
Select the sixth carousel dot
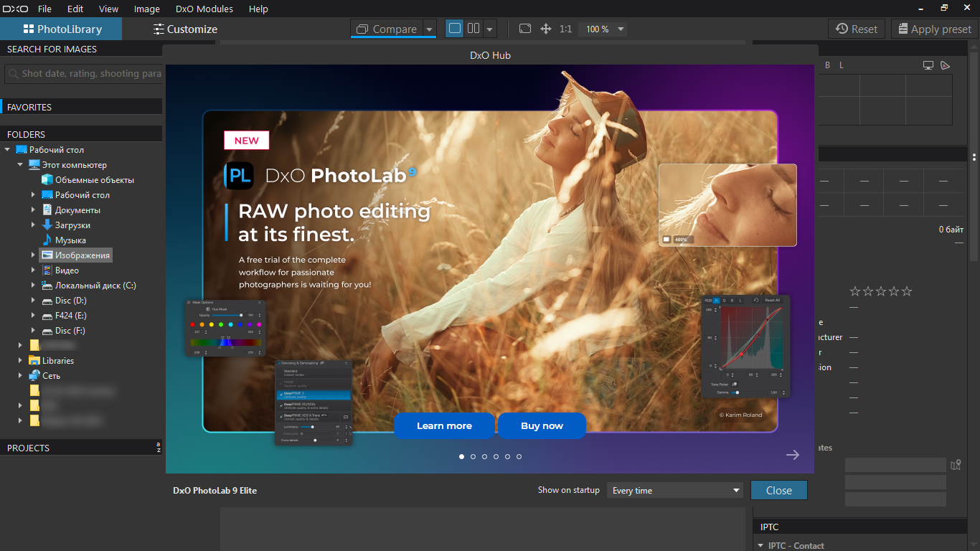pos(519,456)
